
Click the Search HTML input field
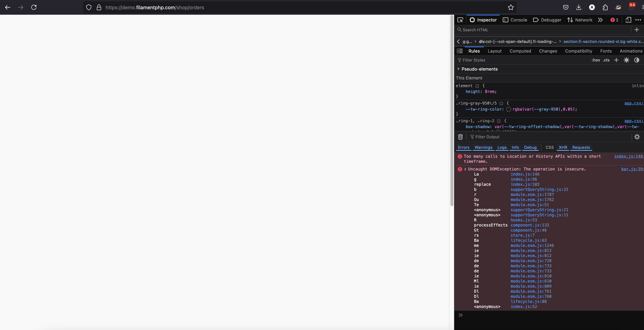(512, 30)
